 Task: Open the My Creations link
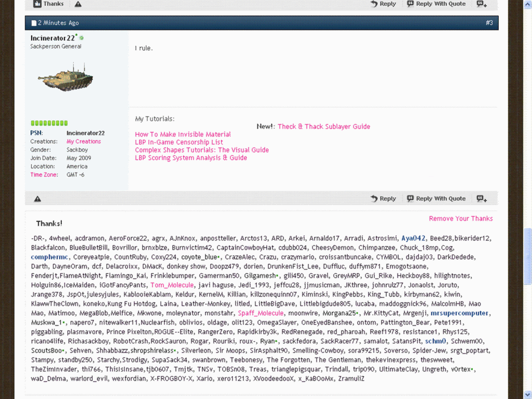click(84, 141)
